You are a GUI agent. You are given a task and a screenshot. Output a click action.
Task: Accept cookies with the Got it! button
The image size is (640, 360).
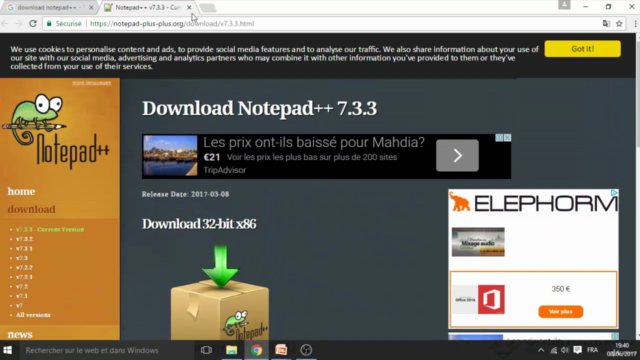[x=582, y=49]
